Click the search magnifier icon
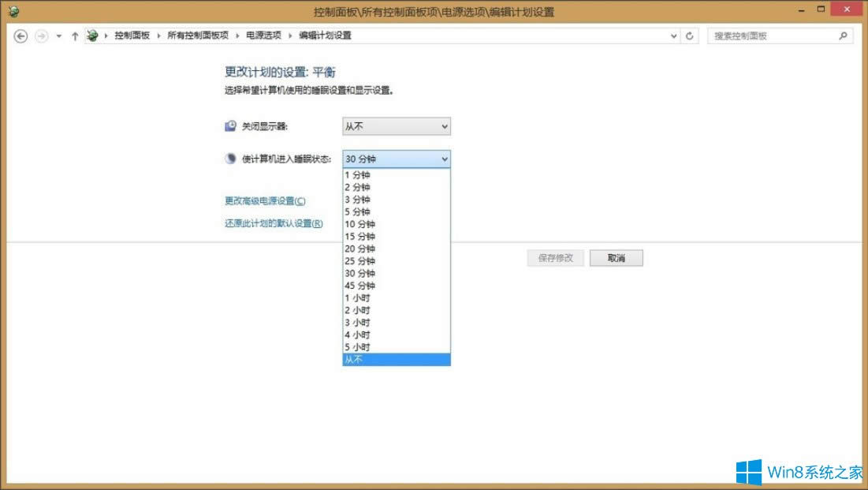 point(843,36)
